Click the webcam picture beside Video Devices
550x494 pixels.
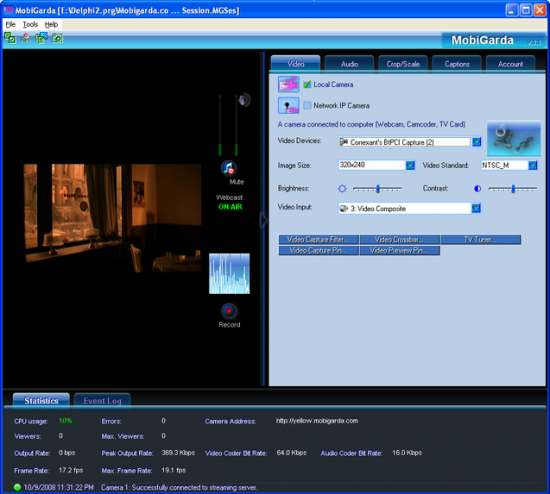coord(514,138)
